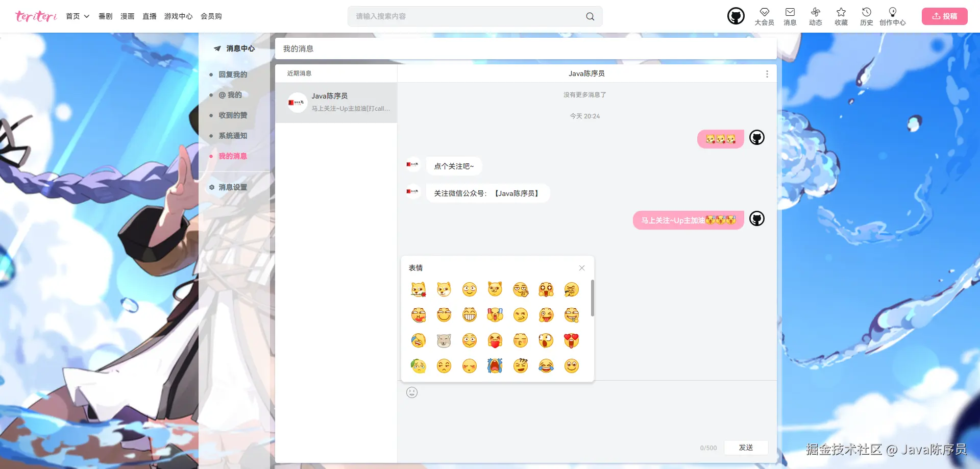Click the 马上关注~Up主加油 message bubble

click(x=689, y=220)
